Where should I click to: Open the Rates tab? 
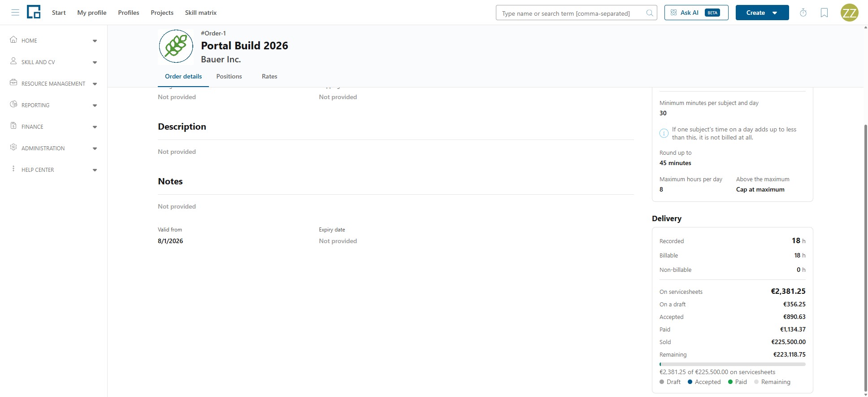(269, 76)
